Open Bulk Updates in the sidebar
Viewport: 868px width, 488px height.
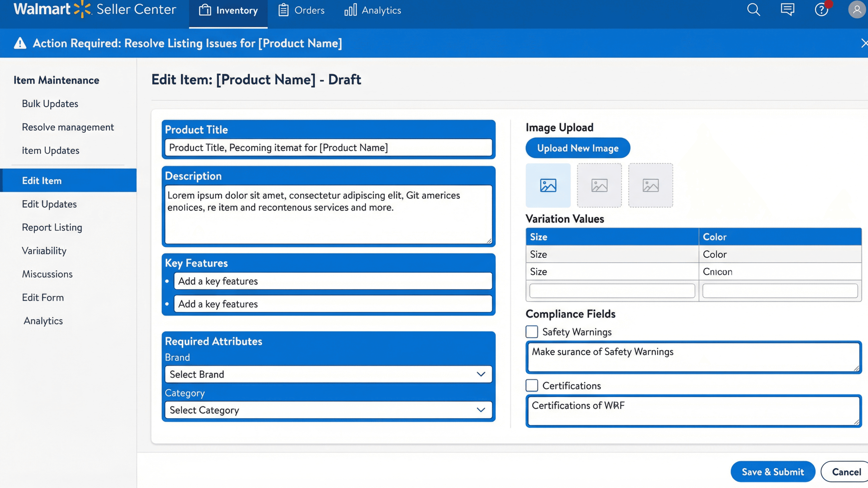(x=50, y=104)
